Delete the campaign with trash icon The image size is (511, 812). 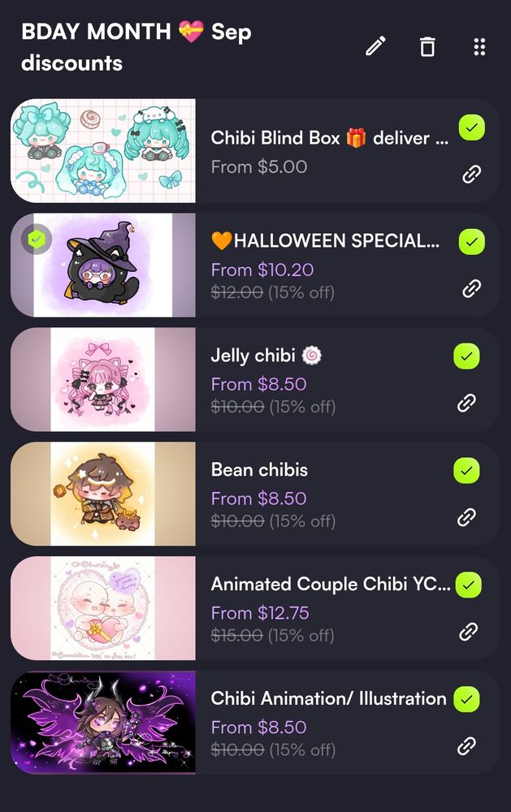pos(427,46)
